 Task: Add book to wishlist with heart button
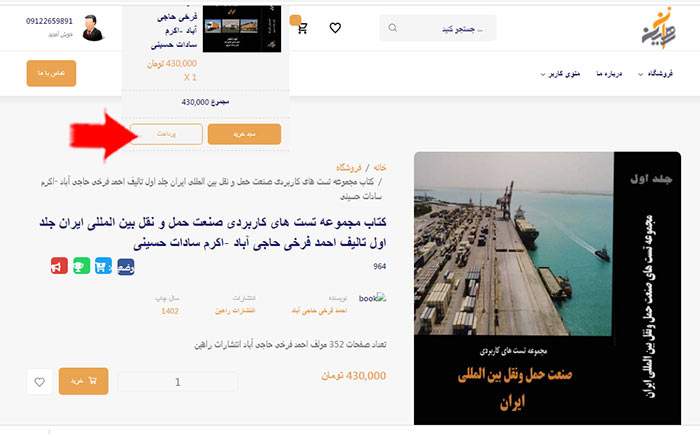coord(39,382)
